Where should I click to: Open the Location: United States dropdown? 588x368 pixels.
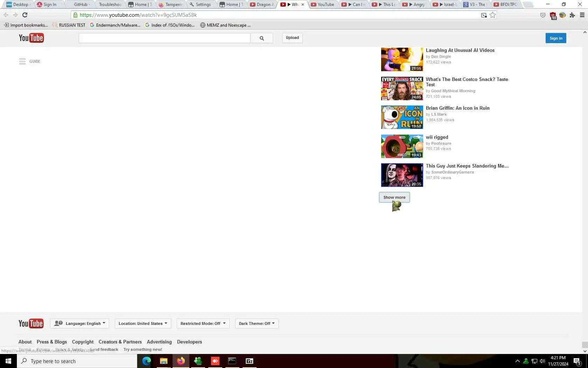[143, 323]
